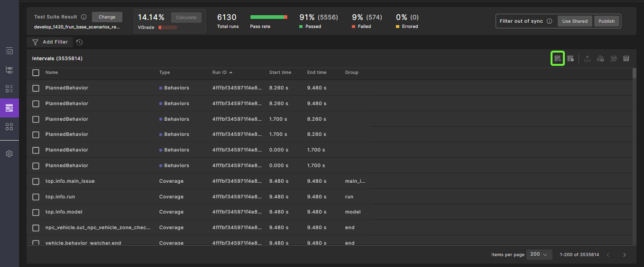644x267 pixels.
Task: Open the settings gear in the sidebar
Action: pyautogui.click(x=9, y=154)
